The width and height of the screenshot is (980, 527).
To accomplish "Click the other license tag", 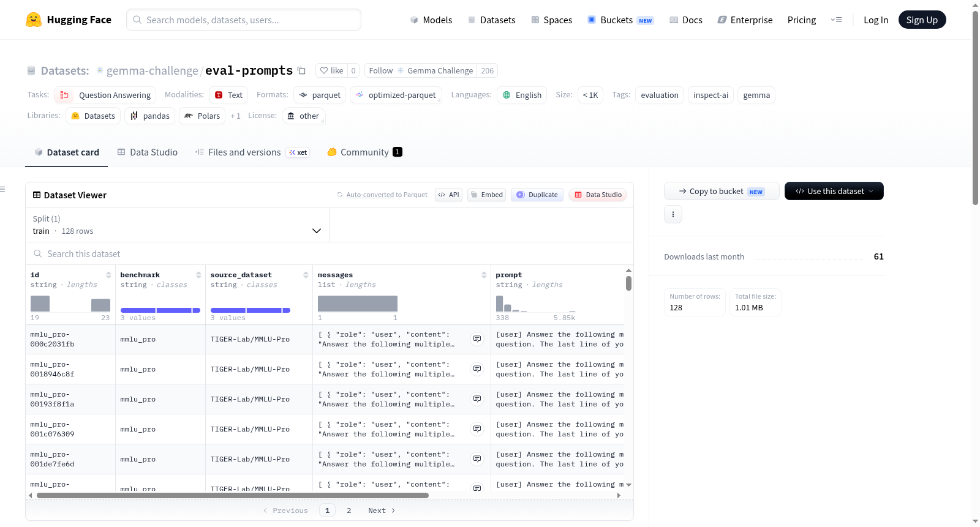I will tap(304, 116).
